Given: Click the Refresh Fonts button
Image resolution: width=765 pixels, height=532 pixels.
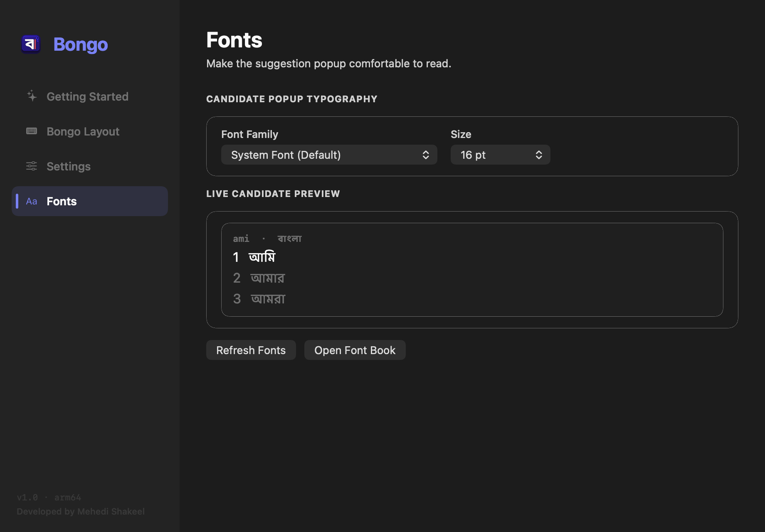Looking at the screenshot, I should click(x=251, y=350).
